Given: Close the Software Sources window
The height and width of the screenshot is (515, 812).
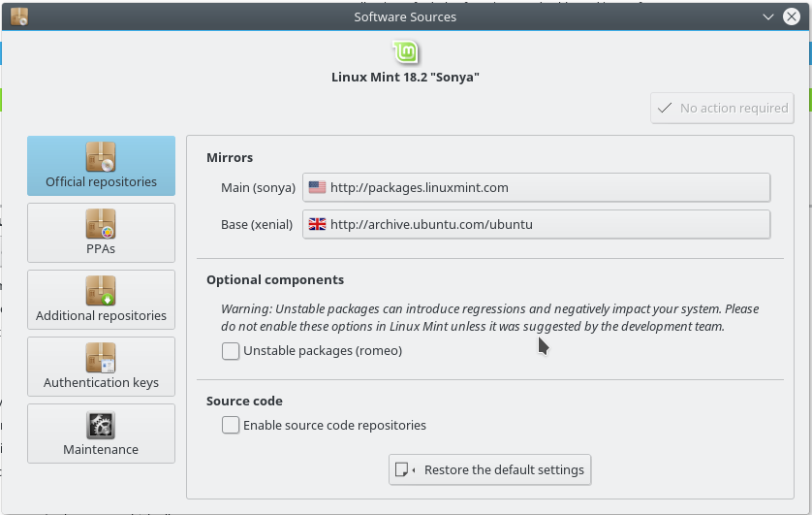Looking at the screenshot, I should tap(792, 17).
